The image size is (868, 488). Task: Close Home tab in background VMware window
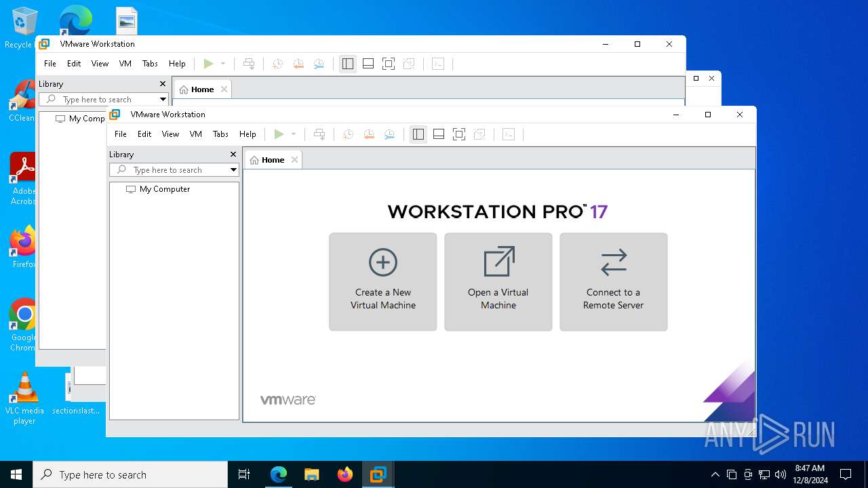[224, 89]
